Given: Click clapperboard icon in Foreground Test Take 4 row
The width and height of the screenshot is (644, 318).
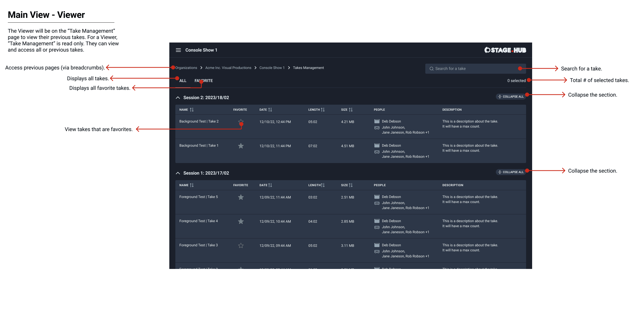Looking at the screenshot, I should (377, 221).
